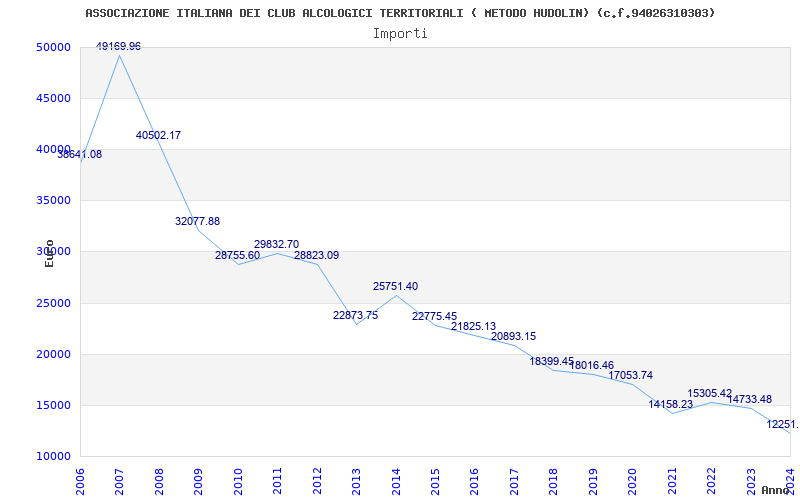800x500 pixels.
Task: Click the 14158.23 data label
Action: click(x=671, y=405)
